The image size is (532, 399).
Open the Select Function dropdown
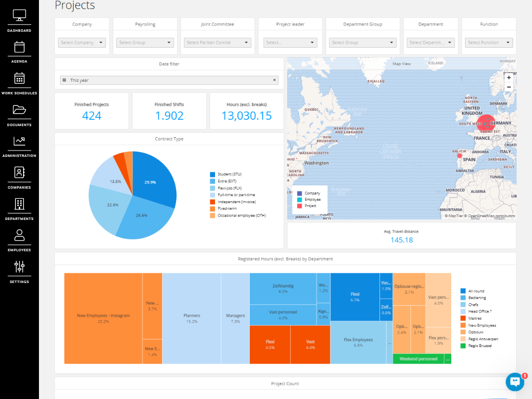[489, 43]
